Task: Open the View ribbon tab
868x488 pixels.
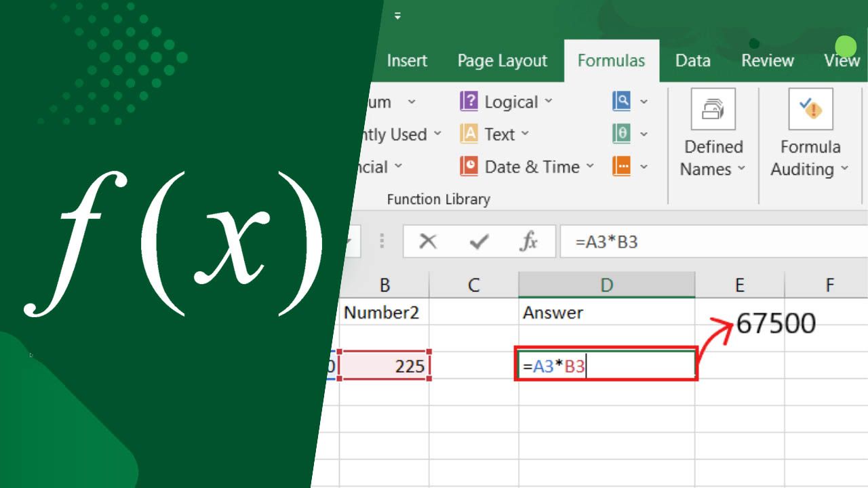Action: pyautogui.click(x=841, y=60)
